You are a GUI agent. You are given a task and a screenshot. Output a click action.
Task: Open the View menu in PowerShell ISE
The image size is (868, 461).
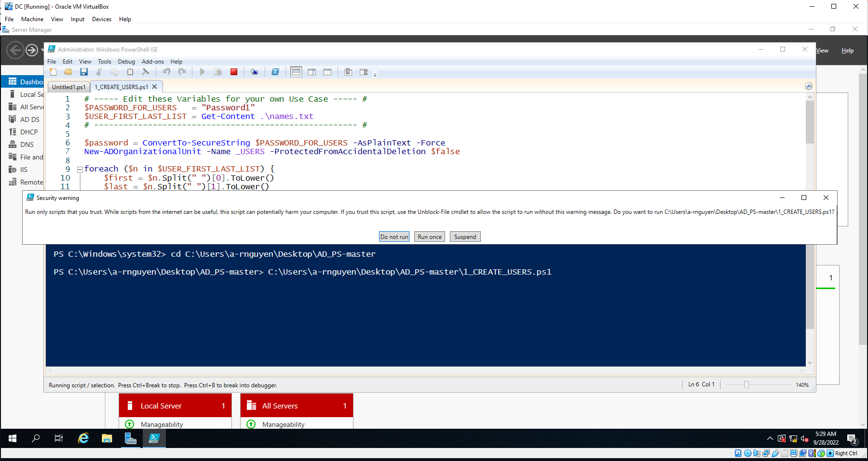85,62
